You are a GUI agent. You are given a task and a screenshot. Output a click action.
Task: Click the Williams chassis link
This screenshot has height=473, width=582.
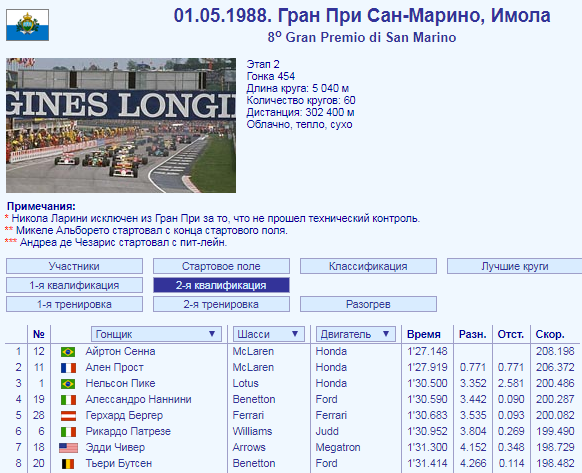click(x=252, y=431)
